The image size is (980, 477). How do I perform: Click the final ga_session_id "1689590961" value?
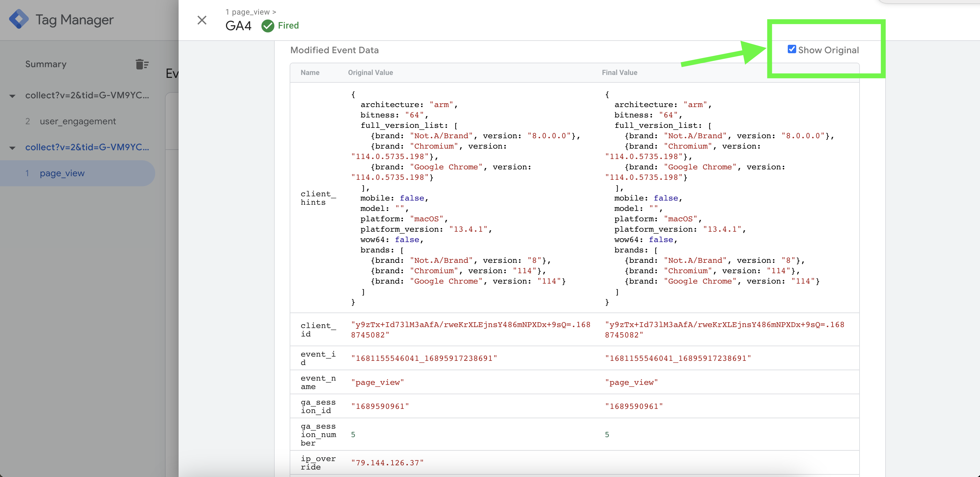tap(634, 406)
